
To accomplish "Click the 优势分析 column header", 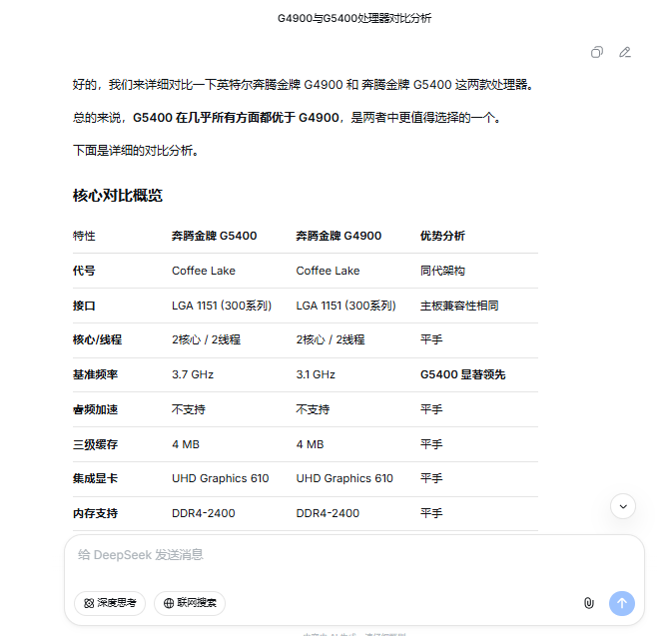I will [442, 237].
